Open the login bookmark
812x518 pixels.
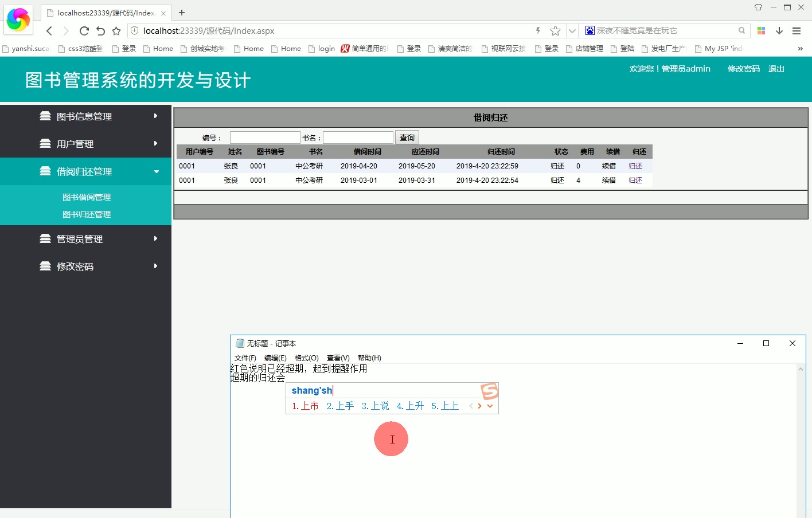(322, 49)
